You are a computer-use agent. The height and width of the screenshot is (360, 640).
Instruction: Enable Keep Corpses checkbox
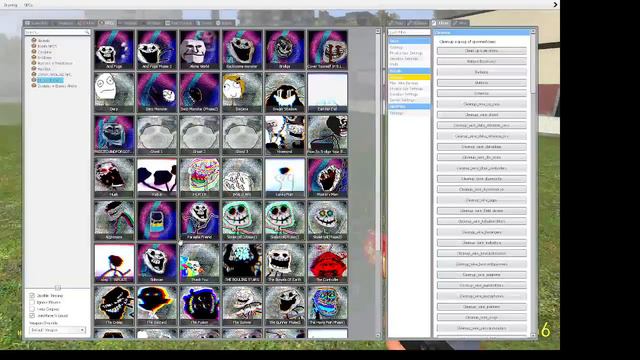(x=32, y=309)
